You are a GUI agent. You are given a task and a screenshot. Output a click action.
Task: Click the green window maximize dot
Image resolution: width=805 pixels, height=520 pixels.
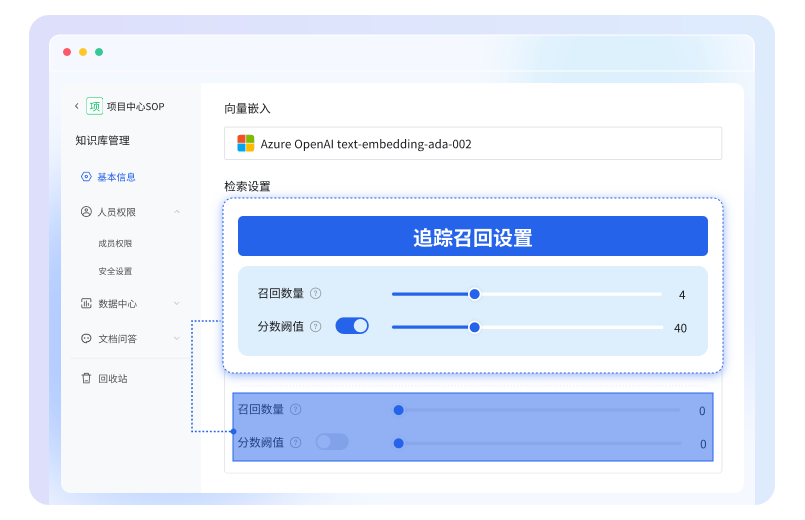click(99, 52)
